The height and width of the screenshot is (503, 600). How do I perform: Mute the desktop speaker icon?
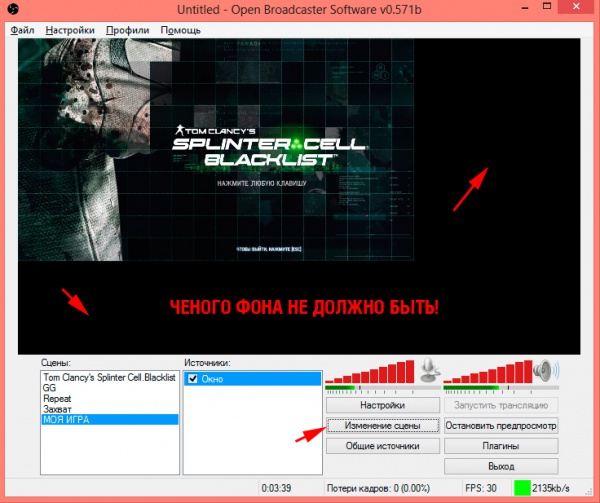(x=545, y=371)
